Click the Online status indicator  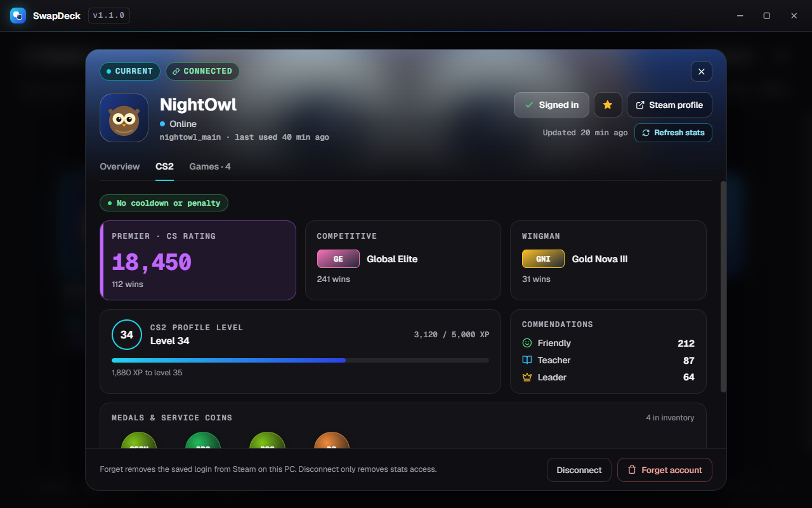(178, 124)
